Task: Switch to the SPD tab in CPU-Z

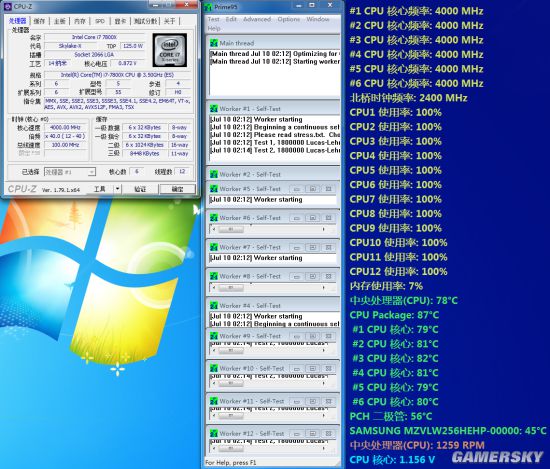Action: tap(100, 21)
